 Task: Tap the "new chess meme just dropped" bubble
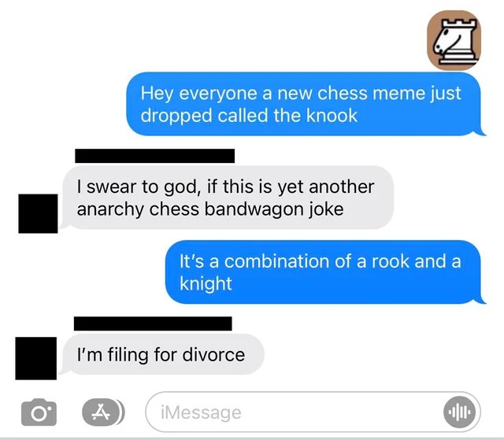tap(304, 104)
